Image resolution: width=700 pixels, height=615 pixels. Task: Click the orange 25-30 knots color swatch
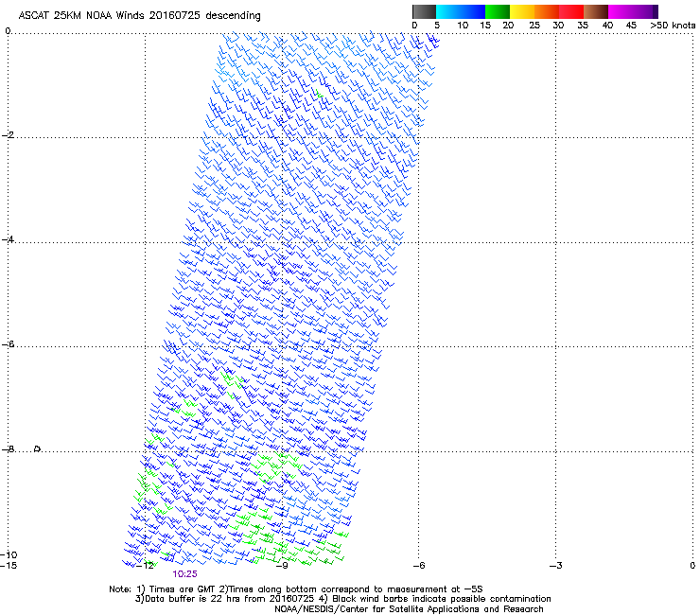click(547, 11)
